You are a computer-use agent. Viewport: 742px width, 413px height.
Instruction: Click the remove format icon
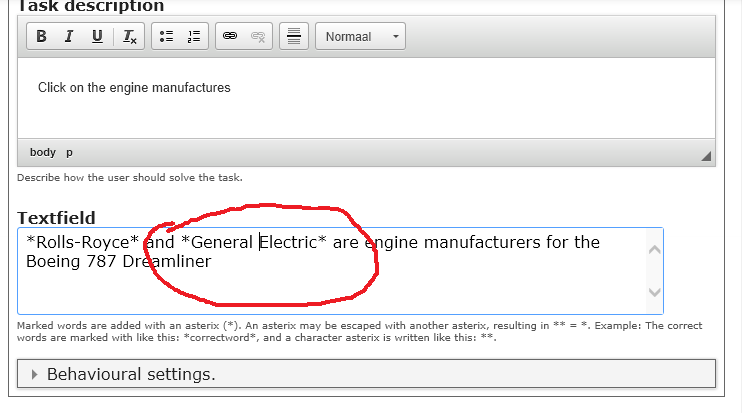tap(129, 36)
